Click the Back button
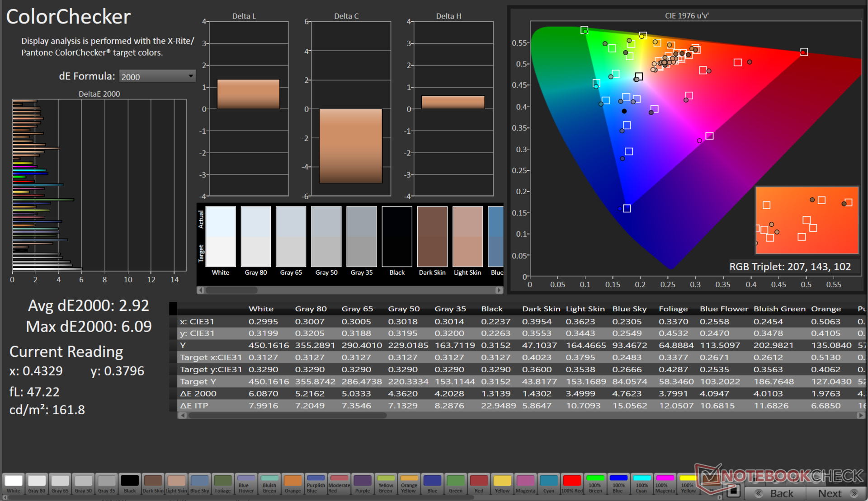 (x=776, y=493)
